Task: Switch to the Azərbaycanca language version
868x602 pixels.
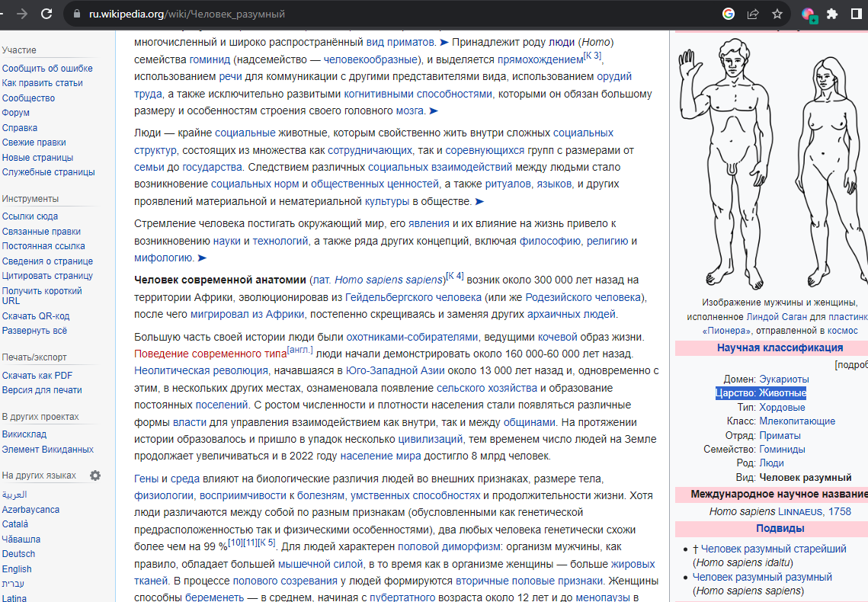Action: coord(30,510)
